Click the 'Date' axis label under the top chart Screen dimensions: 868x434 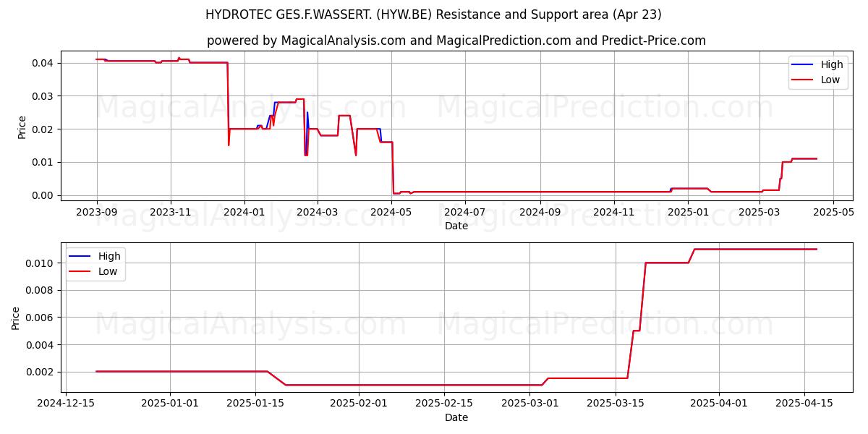click(x=456, y=226)
